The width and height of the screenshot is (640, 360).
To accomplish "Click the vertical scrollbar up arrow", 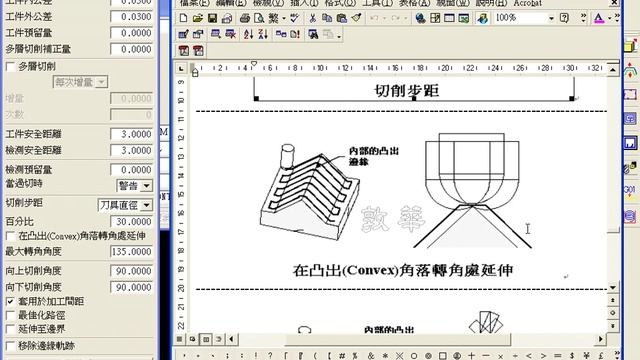I will coord(613,70).
